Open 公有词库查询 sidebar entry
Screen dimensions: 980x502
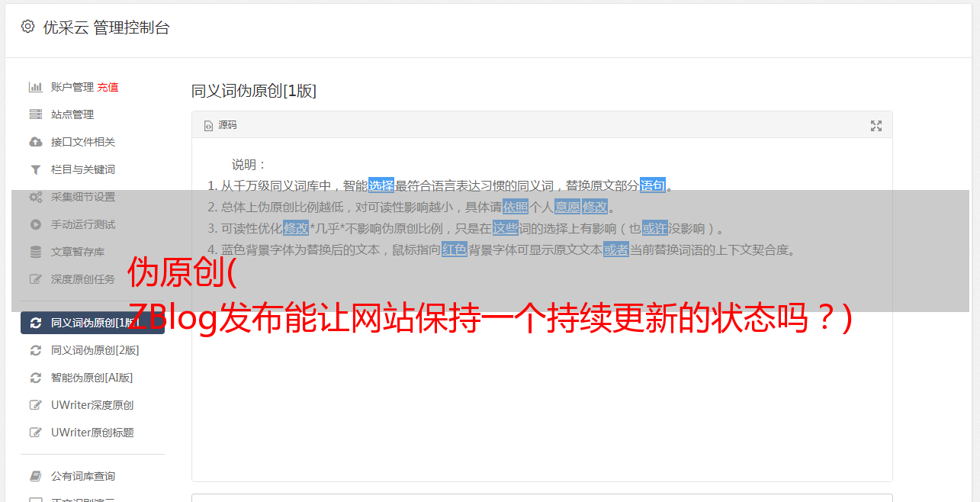pos(92,476)
